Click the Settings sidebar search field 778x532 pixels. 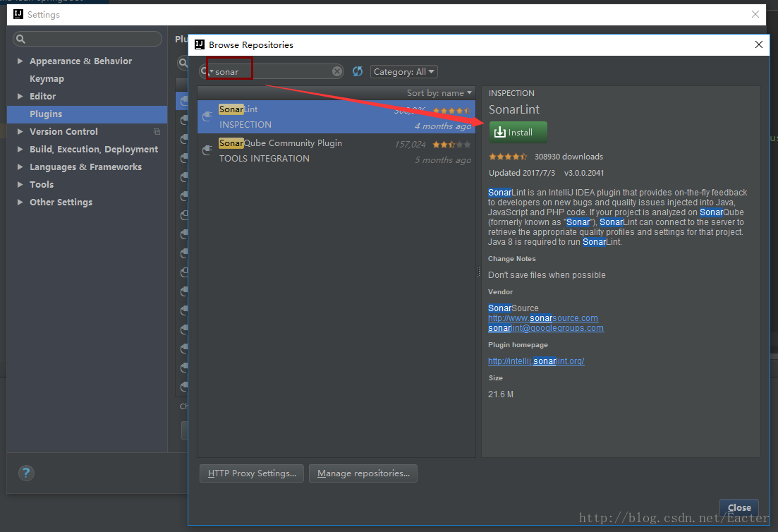(x=87, y=39)
